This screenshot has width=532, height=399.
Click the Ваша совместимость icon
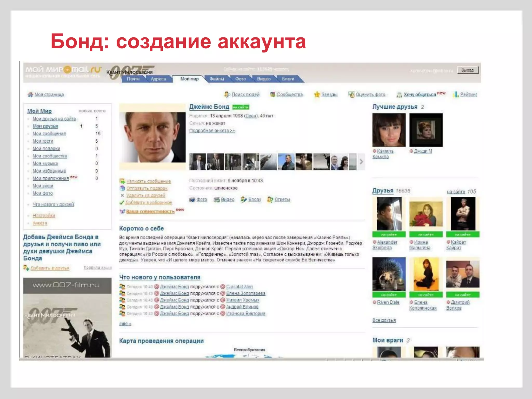[x=122, y=211]
